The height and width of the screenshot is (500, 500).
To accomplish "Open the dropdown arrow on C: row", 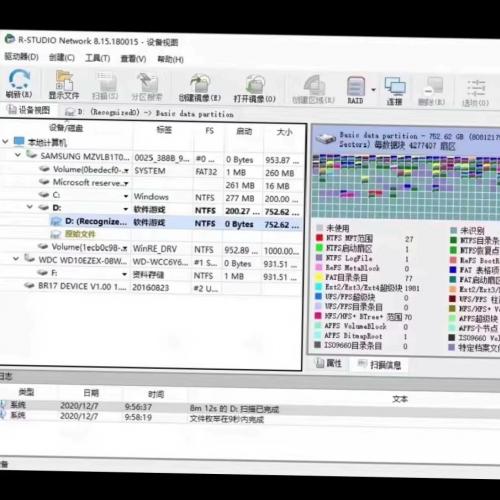I will (126, 196).
